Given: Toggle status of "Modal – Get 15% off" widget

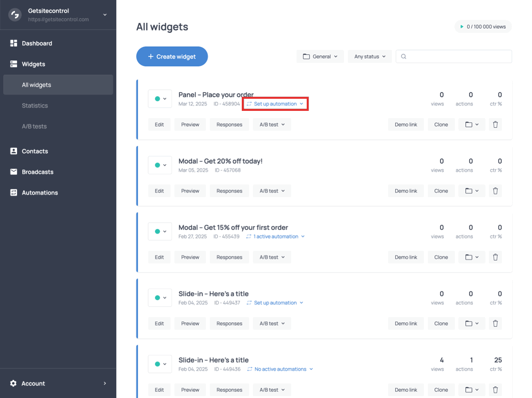Looking at the screenshot, I should (x=160, y=231).
